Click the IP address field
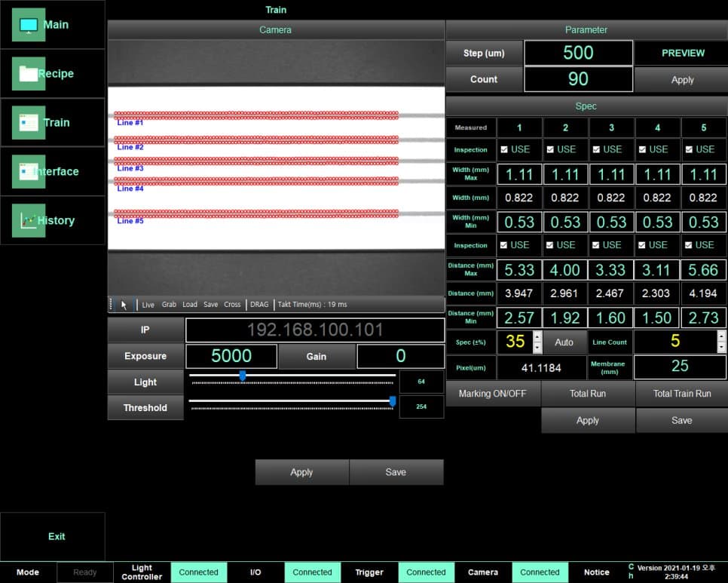This screenshot has width=728, height=583. coord(315,330)
